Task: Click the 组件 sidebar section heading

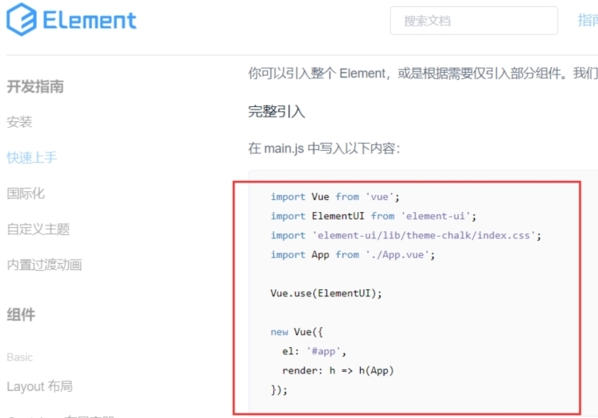Action: click(21, 315)
